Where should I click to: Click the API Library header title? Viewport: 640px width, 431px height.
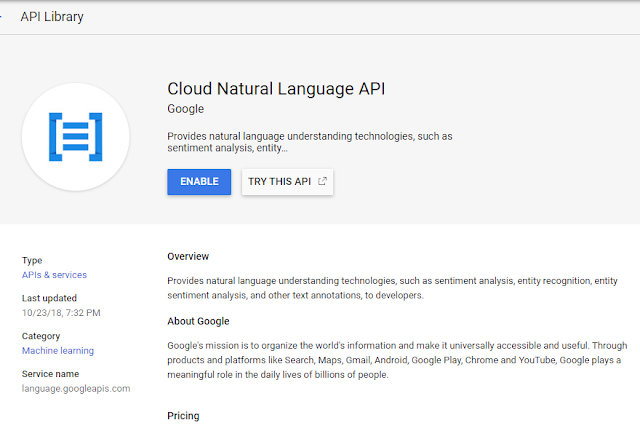(52, 16)
